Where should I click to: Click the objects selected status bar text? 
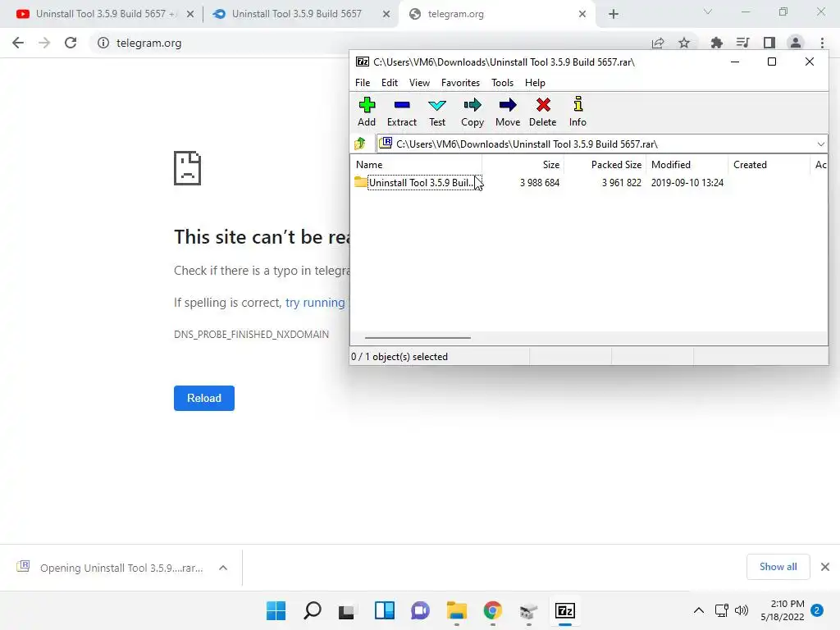(x=399, y=357)
